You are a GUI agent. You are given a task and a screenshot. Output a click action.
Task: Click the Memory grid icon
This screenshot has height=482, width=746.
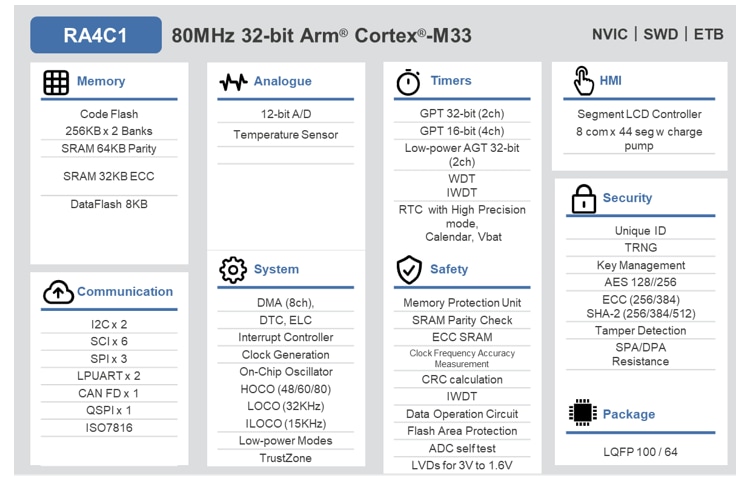(56, 82)
